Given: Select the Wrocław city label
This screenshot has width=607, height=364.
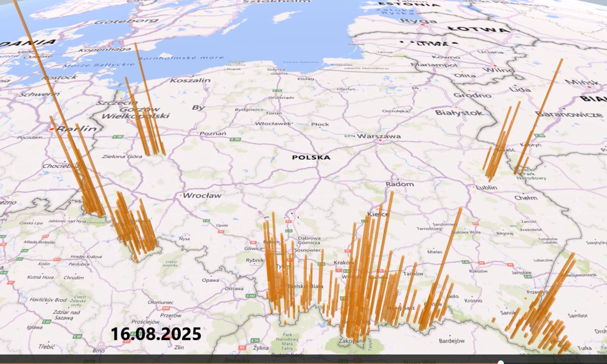Looking at the screenshot, I should click(x=202, y=195).
